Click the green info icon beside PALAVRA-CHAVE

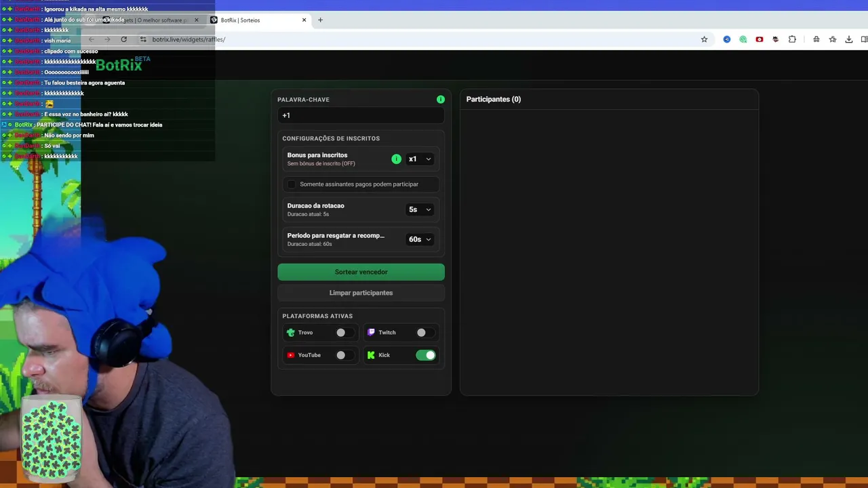441,100
